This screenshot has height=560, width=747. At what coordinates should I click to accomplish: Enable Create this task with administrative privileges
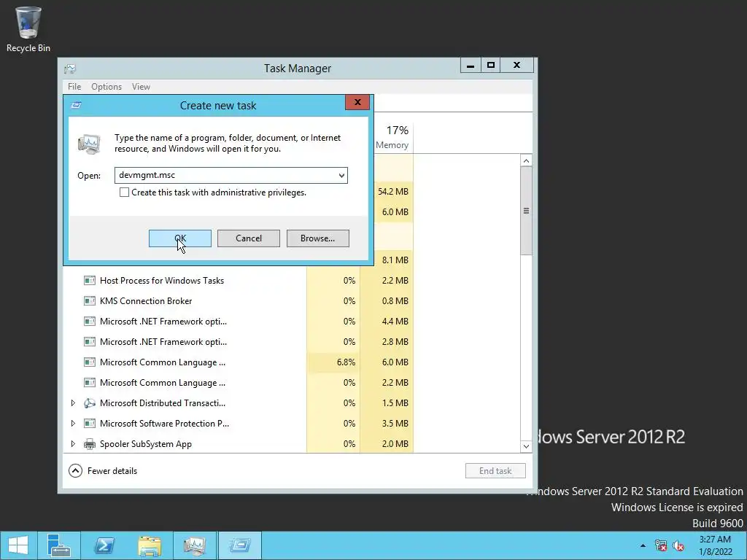coord(124,192)
